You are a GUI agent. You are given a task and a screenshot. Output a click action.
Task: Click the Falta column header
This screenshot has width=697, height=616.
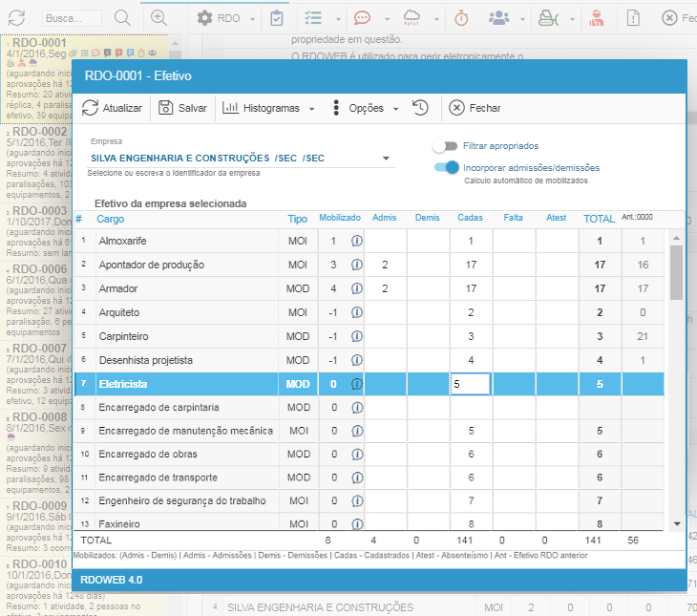tap(513, 218)
